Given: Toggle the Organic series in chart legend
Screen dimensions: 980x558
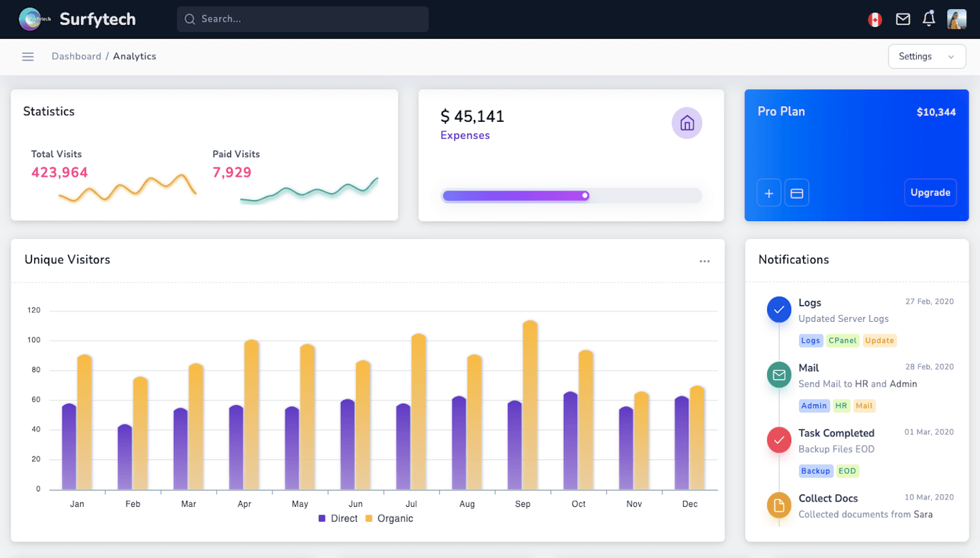Looking at the screenshot, I should (x=389, y=519).
